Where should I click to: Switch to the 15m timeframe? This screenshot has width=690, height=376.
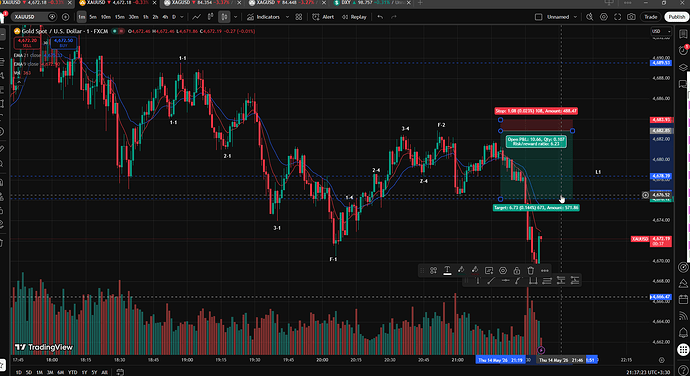119,17
